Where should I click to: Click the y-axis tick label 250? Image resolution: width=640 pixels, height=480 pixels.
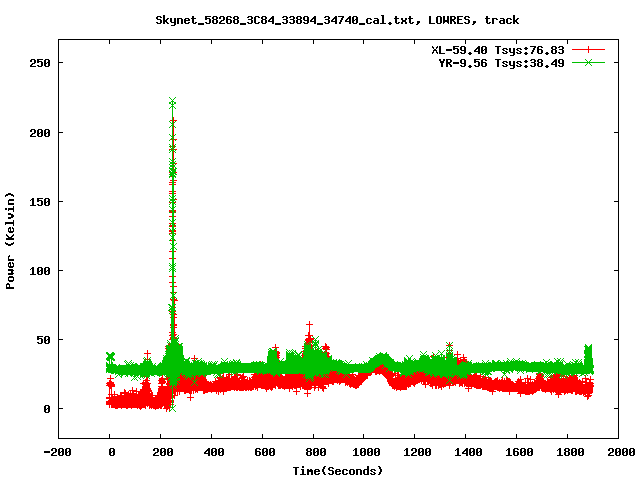tap(40, 63)
